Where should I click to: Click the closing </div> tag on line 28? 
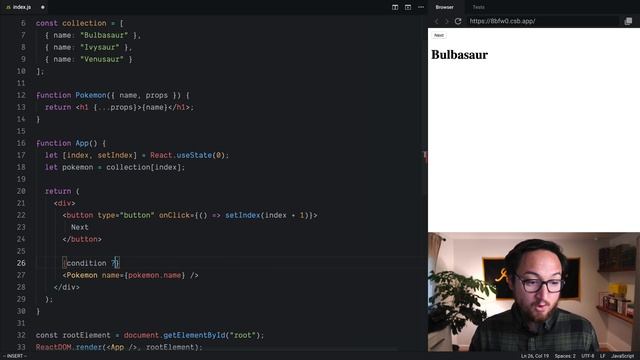coord(67,287)
